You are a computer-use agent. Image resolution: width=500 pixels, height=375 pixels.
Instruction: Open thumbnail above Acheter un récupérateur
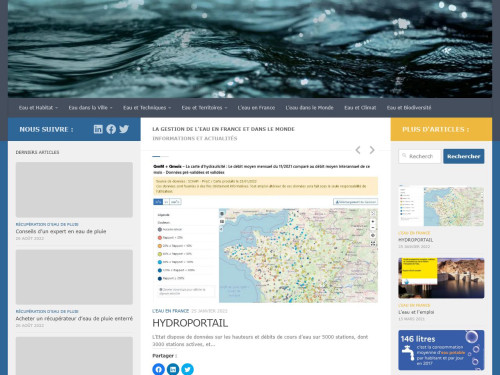click(x=74, y=277)
